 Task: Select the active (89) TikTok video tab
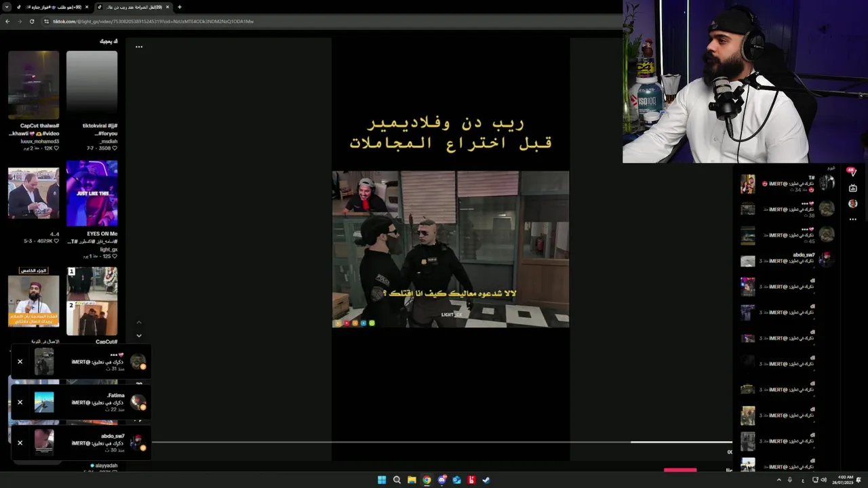[133, 7]
